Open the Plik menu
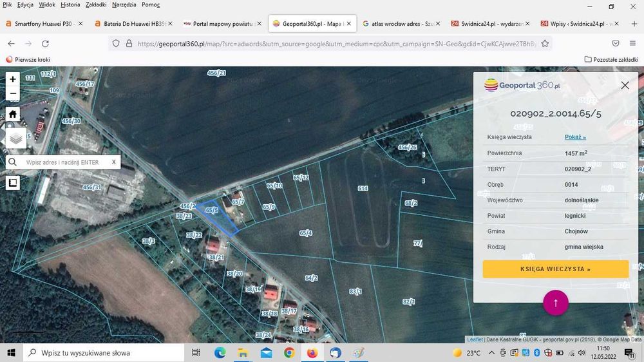 7,5
